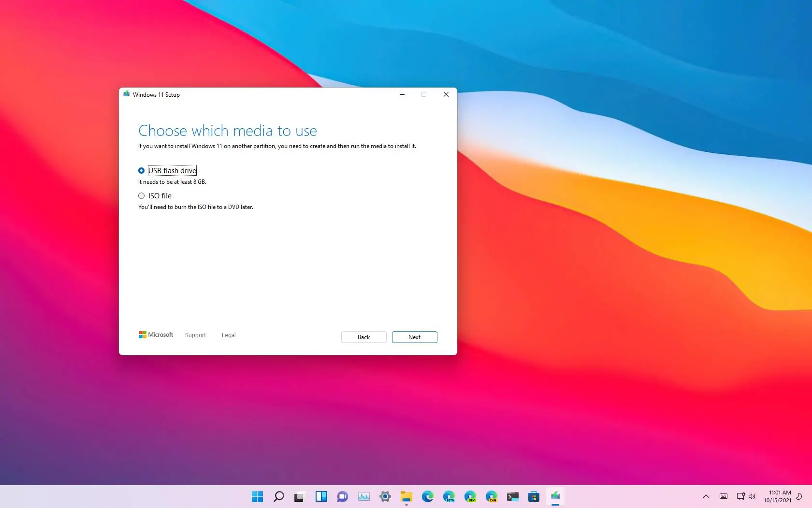The width and height of the screenshot is (812, 508).
Task: Open the clock and date flyout
Action: pos(777,496)
